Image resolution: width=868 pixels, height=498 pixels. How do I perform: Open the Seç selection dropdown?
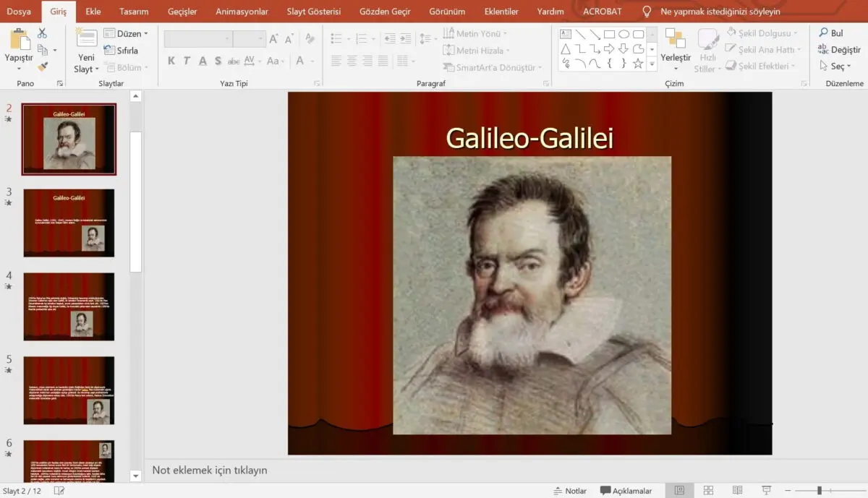point(835,66)
